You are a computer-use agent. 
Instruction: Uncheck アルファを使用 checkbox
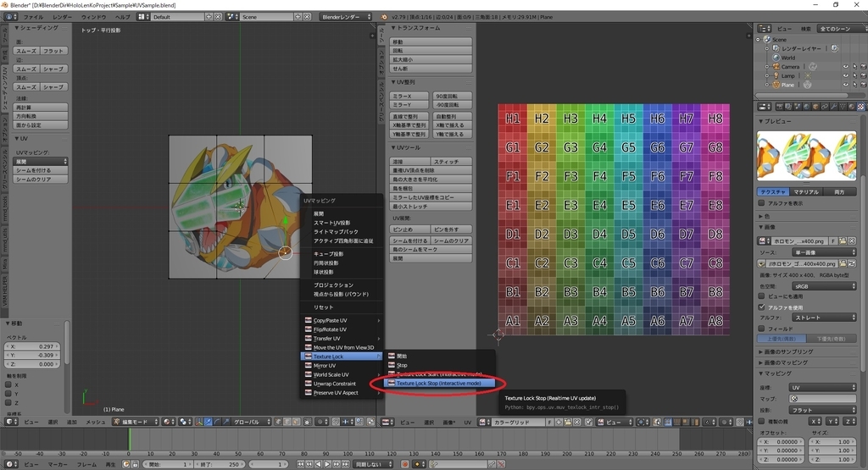point(762,307)
